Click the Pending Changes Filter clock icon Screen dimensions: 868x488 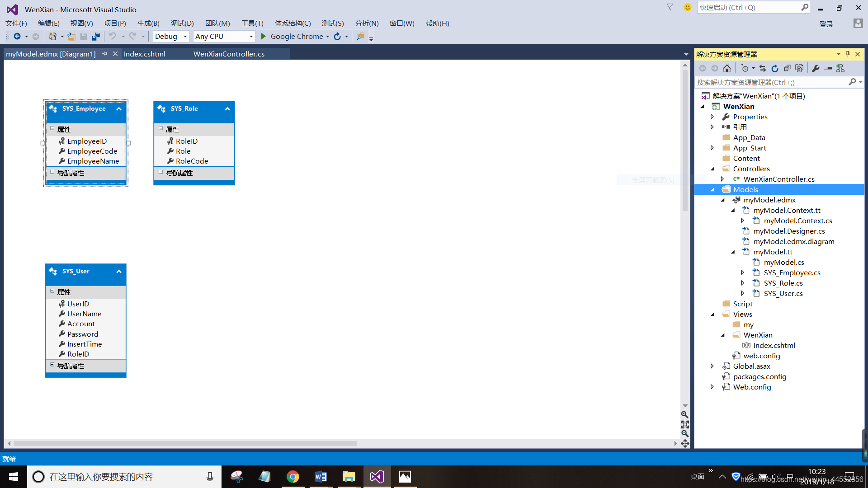pyautogui.click(x=745, y=68)
